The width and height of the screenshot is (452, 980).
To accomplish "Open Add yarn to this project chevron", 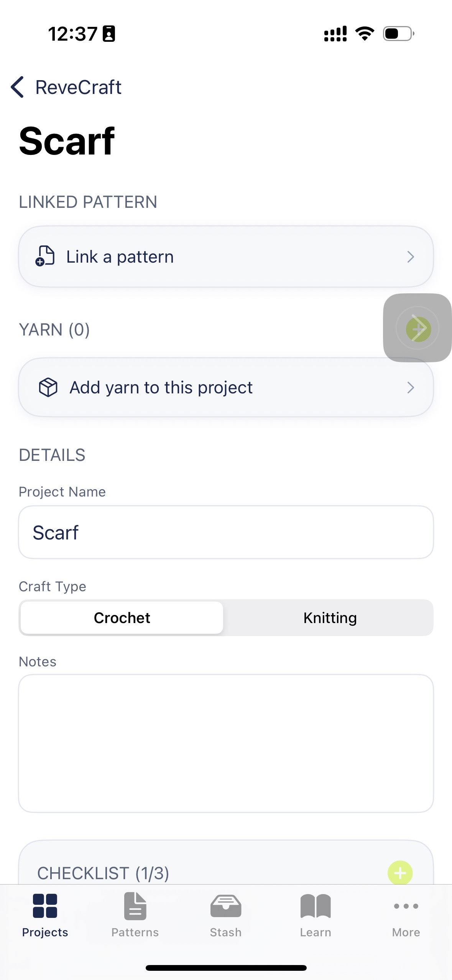I will [411, 388].
